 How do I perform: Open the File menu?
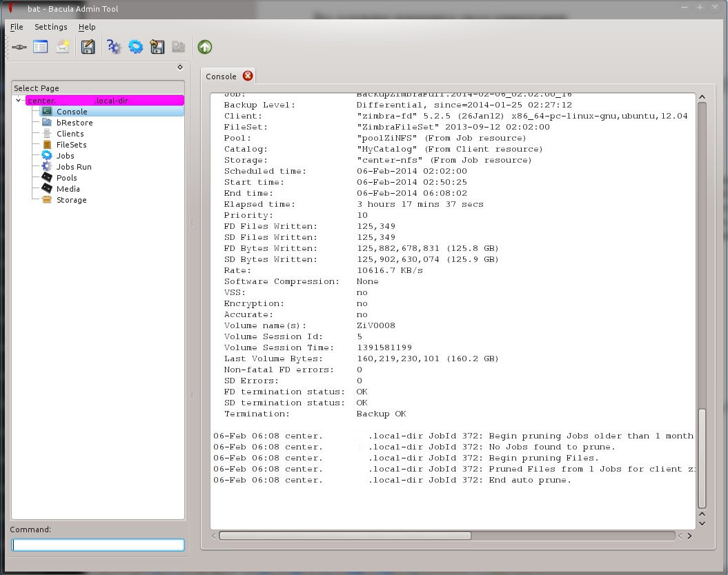(17, 27)
